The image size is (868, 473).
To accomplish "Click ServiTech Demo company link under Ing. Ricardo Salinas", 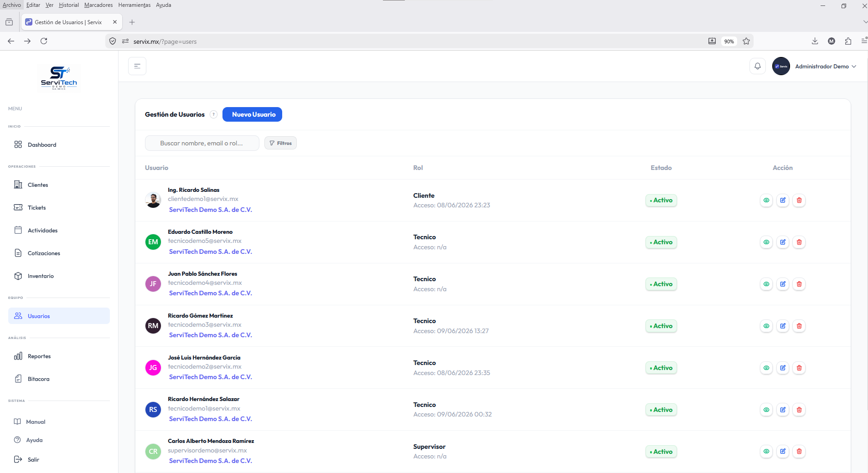I will tap(210, 210).
